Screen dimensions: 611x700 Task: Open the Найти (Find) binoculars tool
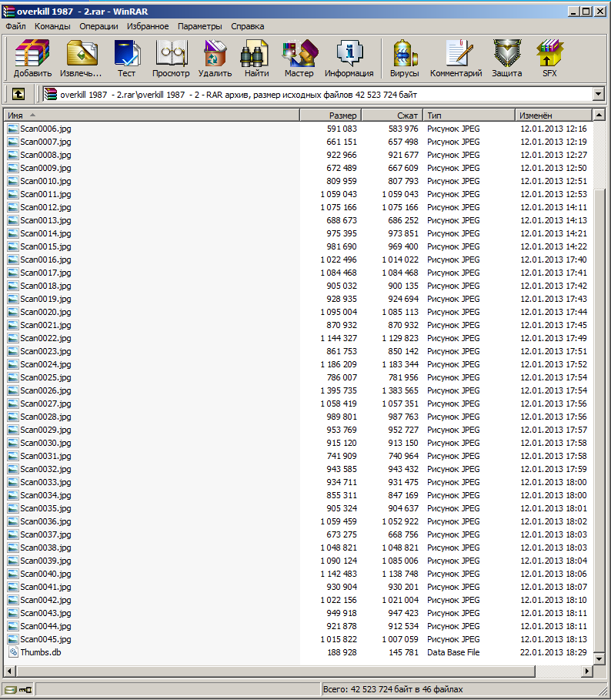pyautogui.click(x=256, y=59)
